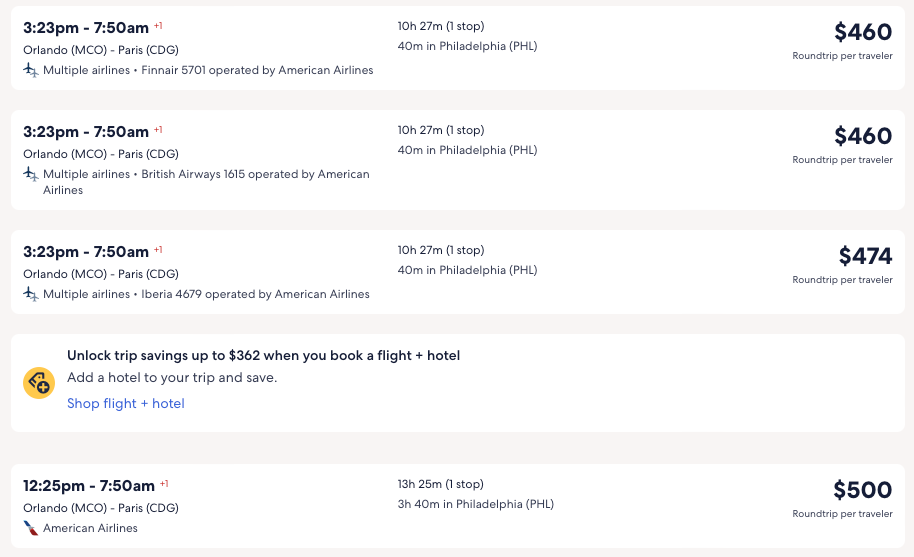This screenshot has height=557, width=914.
Task: Click the British Airways 1615 flight details text
Action: (255, 174)
